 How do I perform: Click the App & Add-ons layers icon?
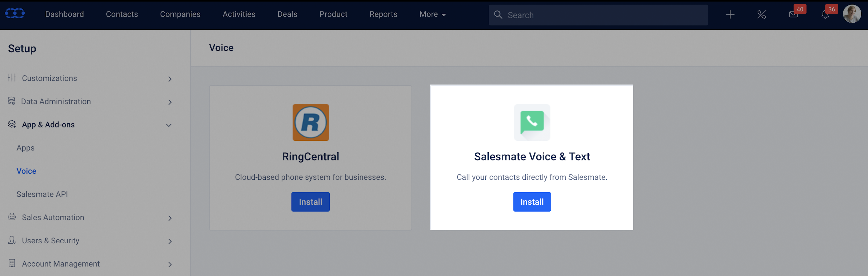pyautogui.click(x=12, y=124)
